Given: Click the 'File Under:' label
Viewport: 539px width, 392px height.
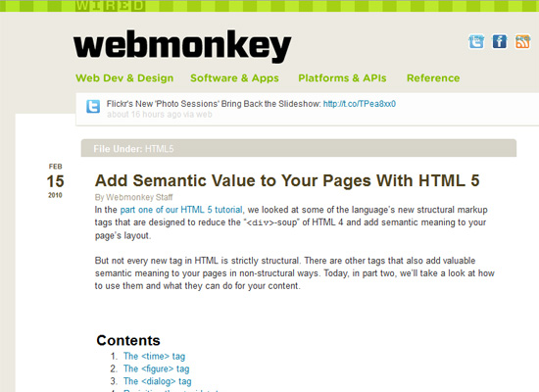Looking at the screenshot, I should 118,149.
